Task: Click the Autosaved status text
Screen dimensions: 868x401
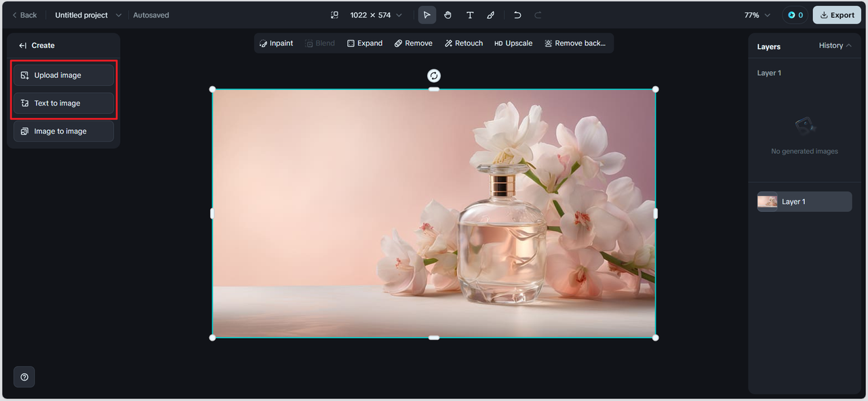Action: point(151,15)
